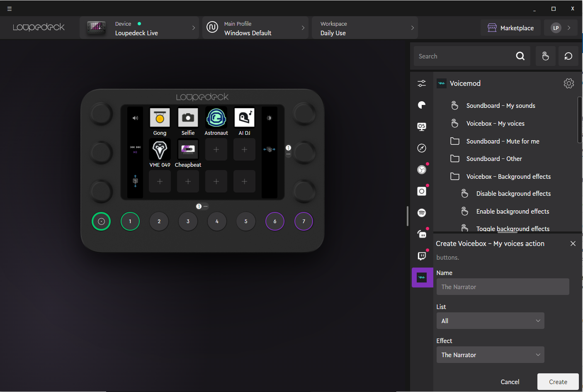Select the Voicemod sidebar icon
Image resolution: width=583 pixels, height=392 pixels.
click(x=422, y=278)
